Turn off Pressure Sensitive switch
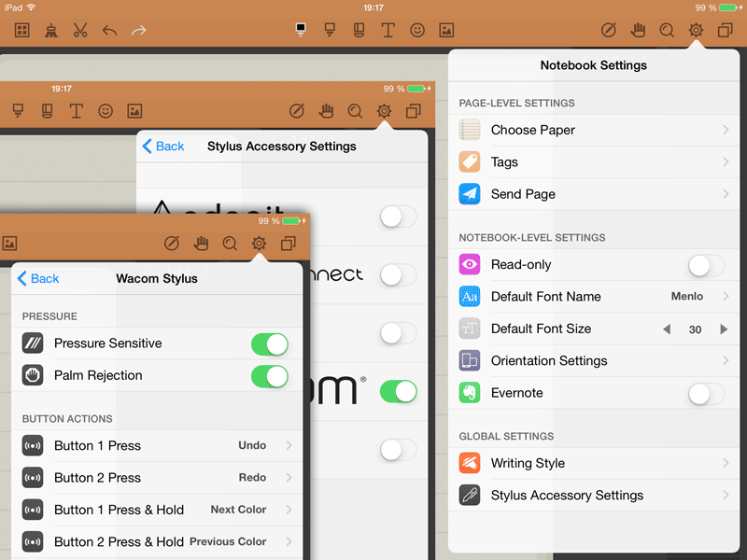Viewport: 747px width, 560px height. coord(269,343)
